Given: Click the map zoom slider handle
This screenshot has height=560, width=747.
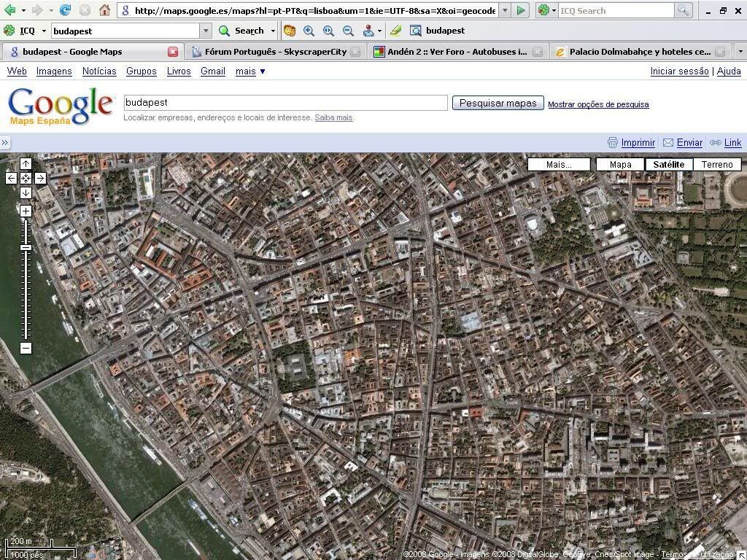Looking at the screenshot, I should 26,248.
